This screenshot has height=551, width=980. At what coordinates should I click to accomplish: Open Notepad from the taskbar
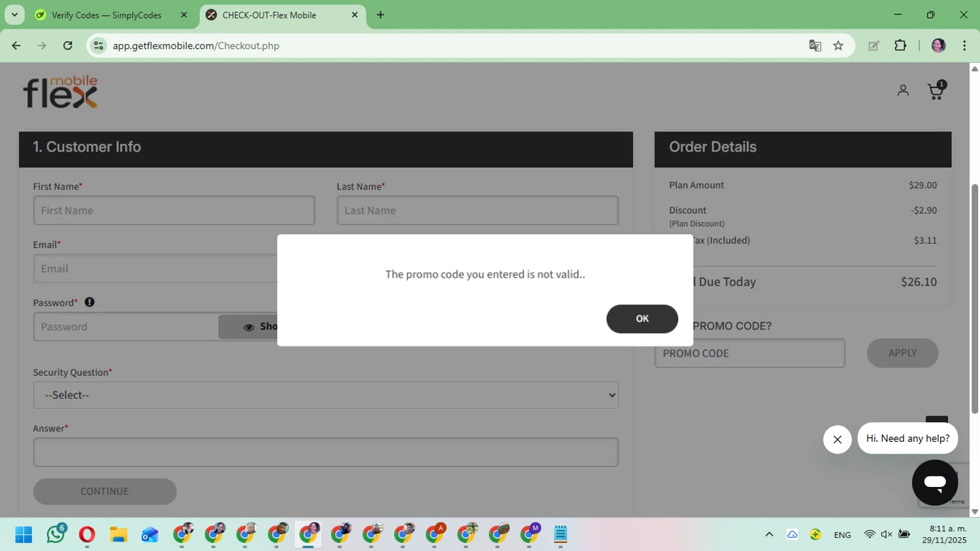[x=561, y=535]
